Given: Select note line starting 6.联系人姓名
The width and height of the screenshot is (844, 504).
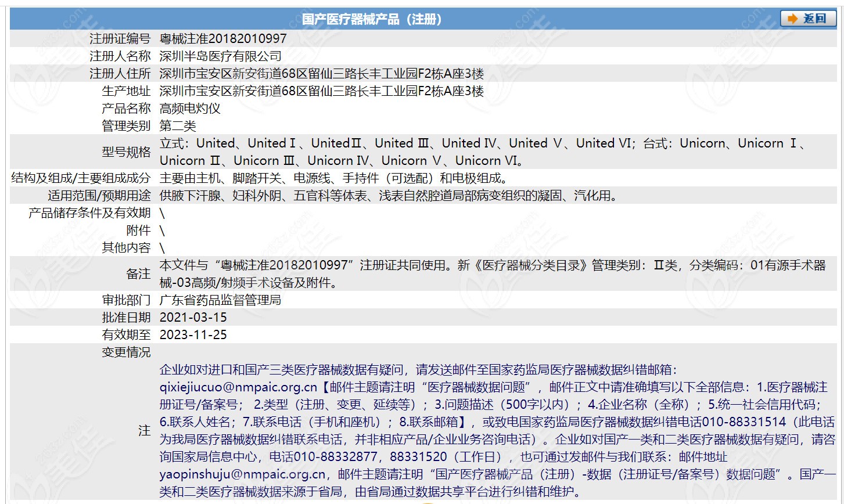Looking at the screenshot, I should pos(497,422).
